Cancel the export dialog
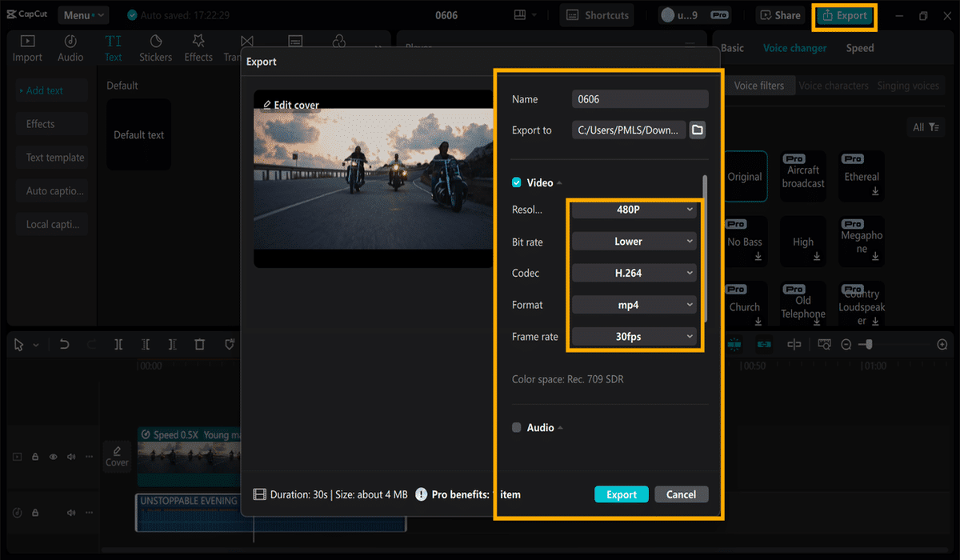 (681, 494)
